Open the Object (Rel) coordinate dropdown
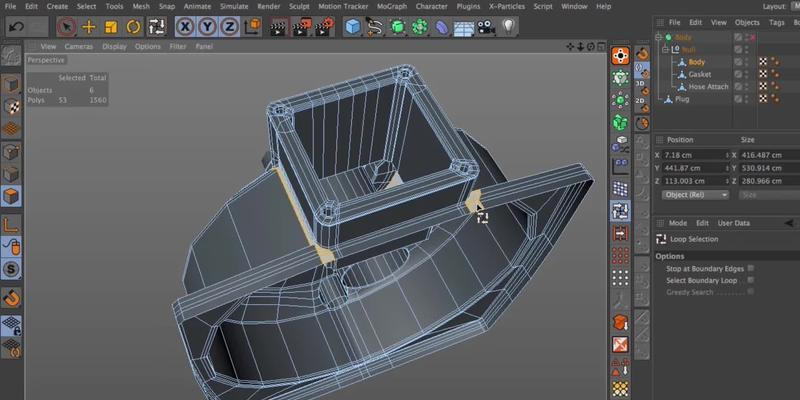This screenshot has width=800, height=400. click(x=695, y=195)
